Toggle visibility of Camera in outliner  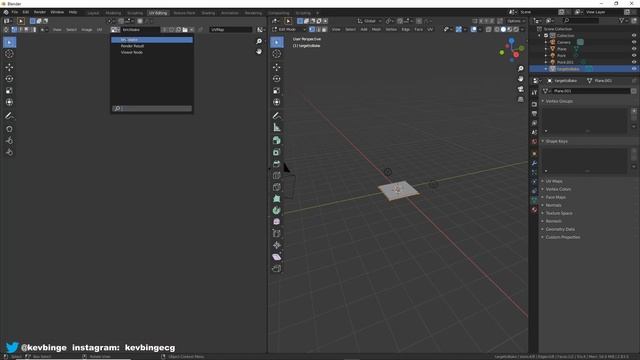point(634,42)
